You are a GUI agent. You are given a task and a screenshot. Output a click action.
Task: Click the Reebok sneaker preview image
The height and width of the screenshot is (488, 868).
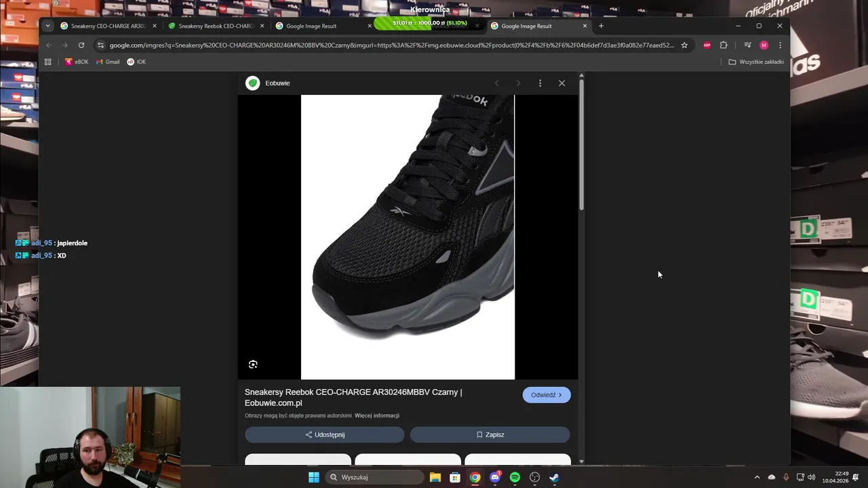point(408,237)
